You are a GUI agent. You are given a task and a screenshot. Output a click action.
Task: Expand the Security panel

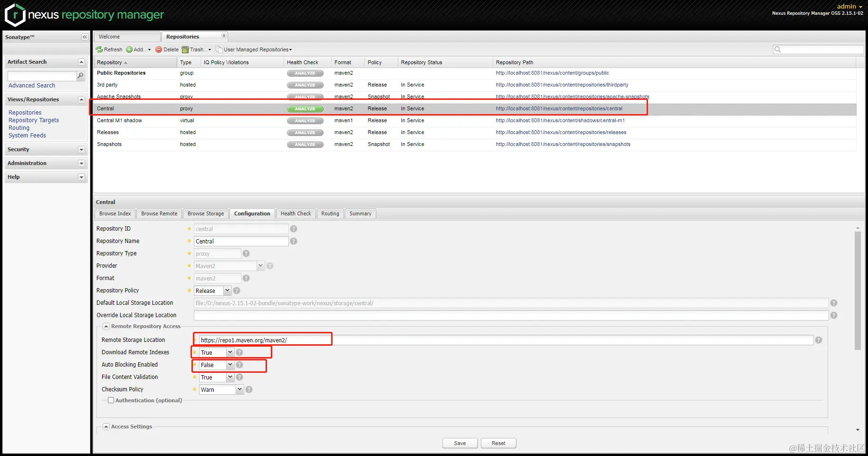coord(81,150)
